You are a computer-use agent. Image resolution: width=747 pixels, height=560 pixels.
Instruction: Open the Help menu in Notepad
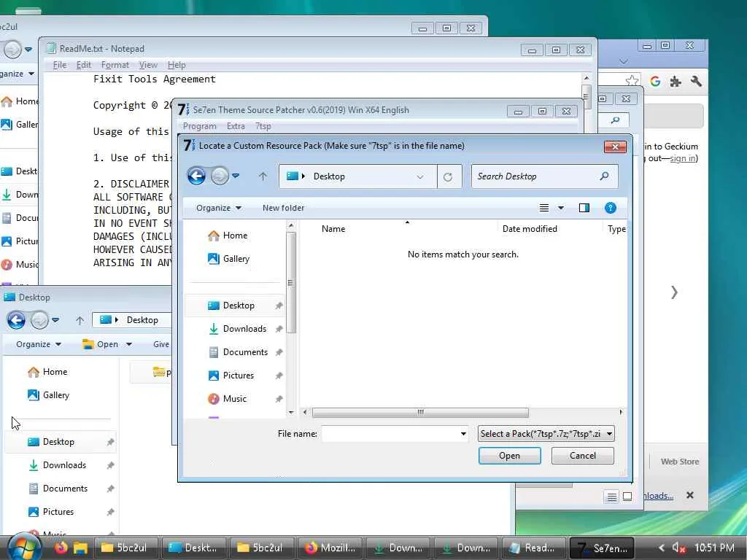tap(177, 65)
